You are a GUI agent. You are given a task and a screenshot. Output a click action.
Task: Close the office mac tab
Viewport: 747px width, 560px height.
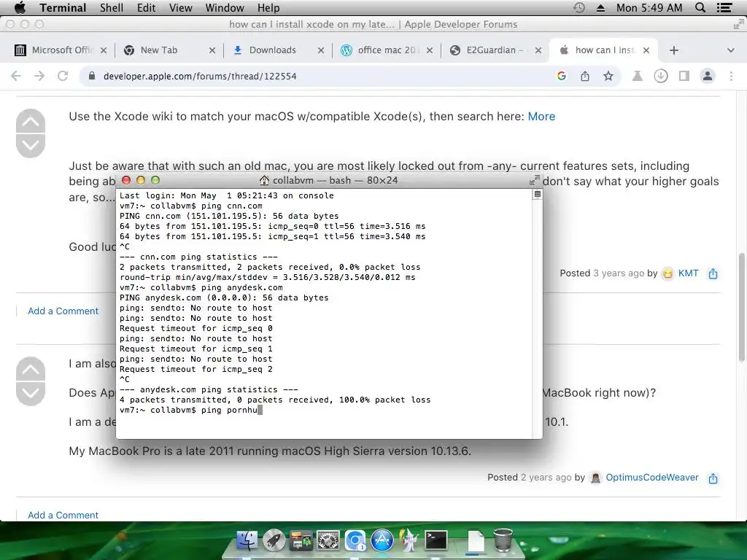(429, 50)
